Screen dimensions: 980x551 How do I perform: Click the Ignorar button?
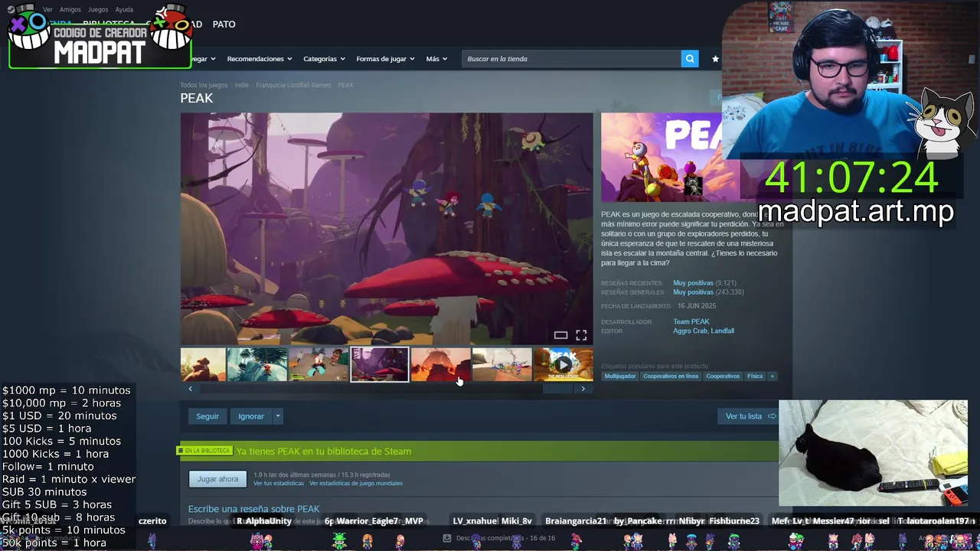[250, 416]
